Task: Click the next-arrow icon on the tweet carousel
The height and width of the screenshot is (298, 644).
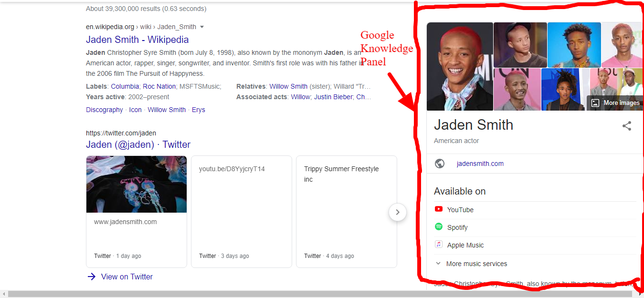Action: pyautogui.click(x=397, y=212)
